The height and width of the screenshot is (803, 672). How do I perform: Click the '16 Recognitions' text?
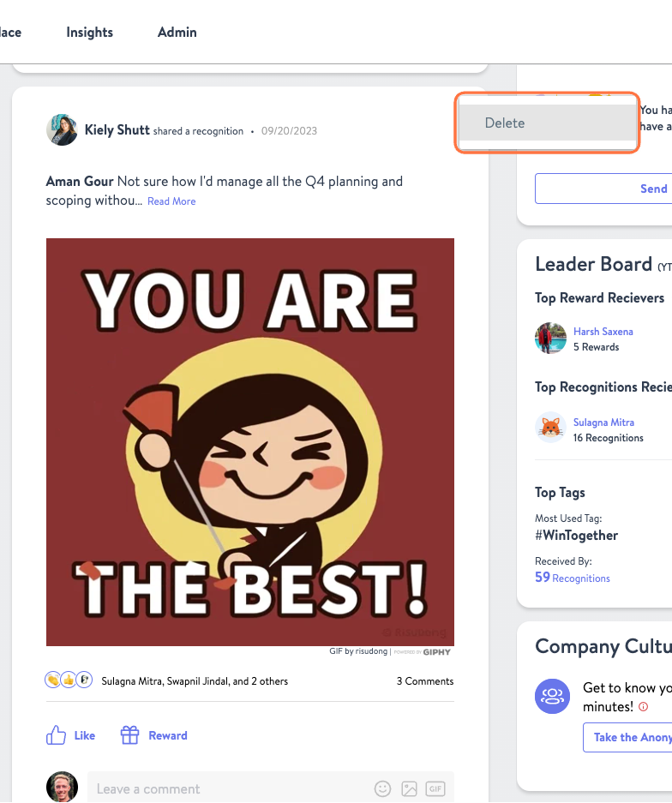(609, 438)
